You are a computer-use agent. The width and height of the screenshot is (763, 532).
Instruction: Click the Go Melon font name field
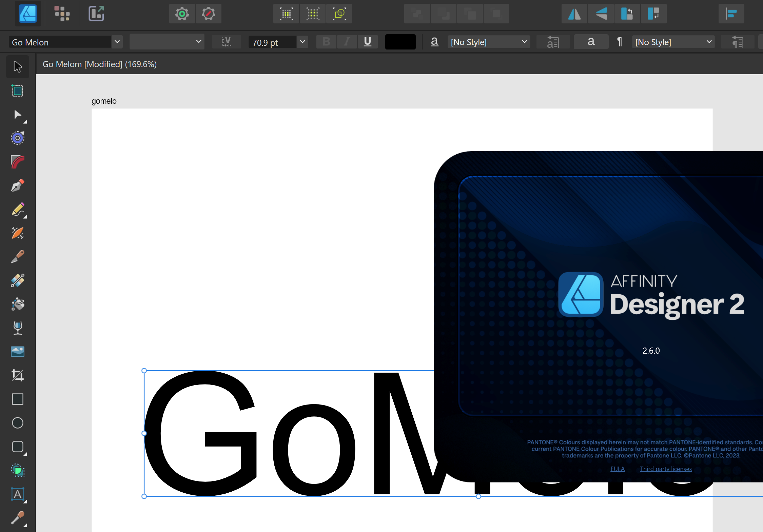click(60, 42)
